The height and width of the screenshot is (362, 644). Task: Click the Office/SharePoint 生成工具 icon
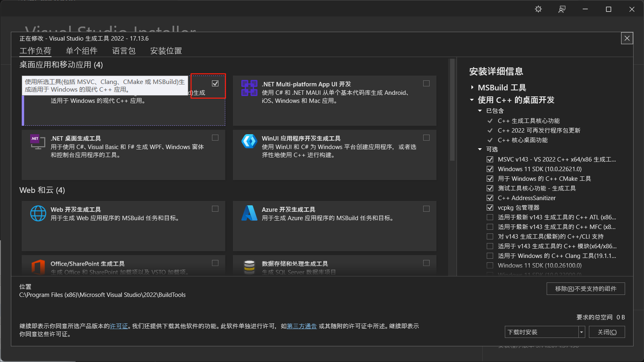[x=38, y=267]
